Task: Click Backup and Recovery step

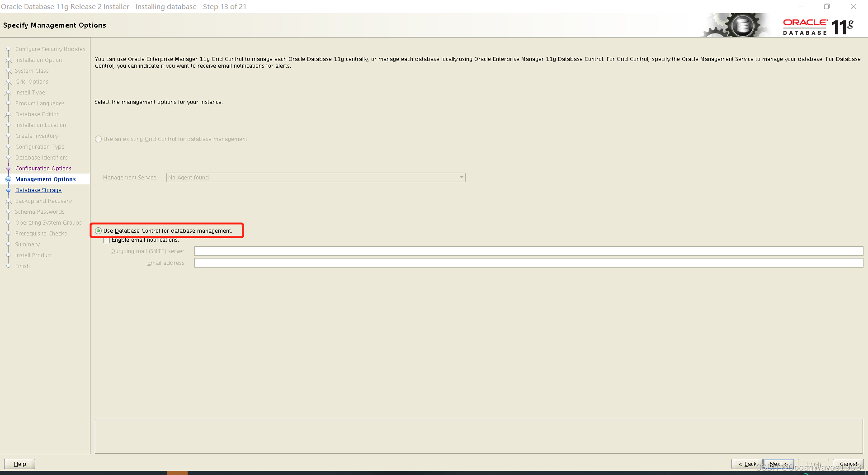Action: 43,201
